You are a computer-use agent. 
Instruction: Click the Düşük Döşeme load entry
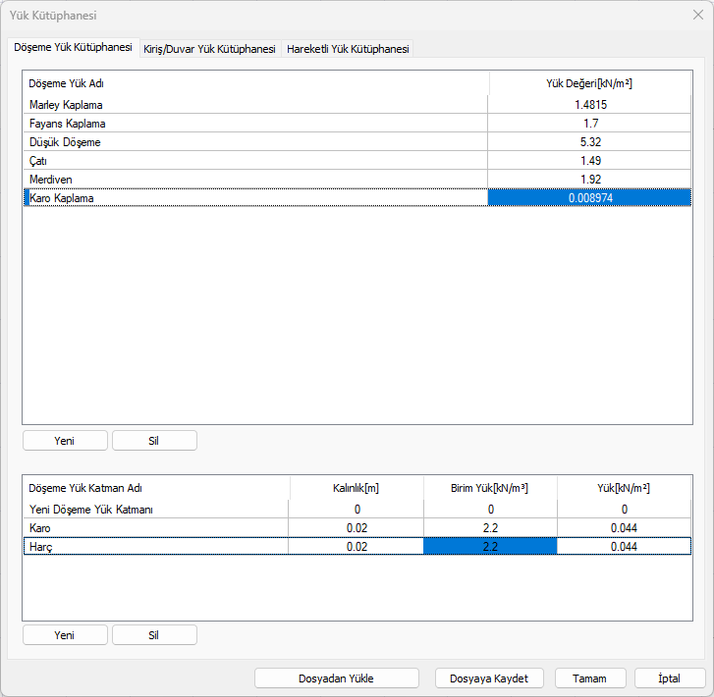(x=255, y=142)
